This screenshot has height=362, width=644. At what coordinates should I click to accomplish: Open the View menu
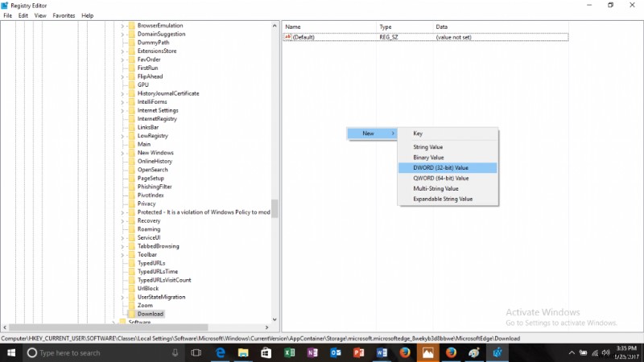[40, 15]
